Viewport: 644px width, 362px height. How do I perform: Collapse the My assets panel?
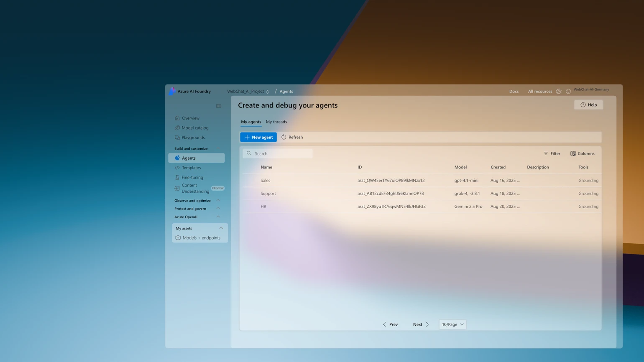[x=221, y=228]
